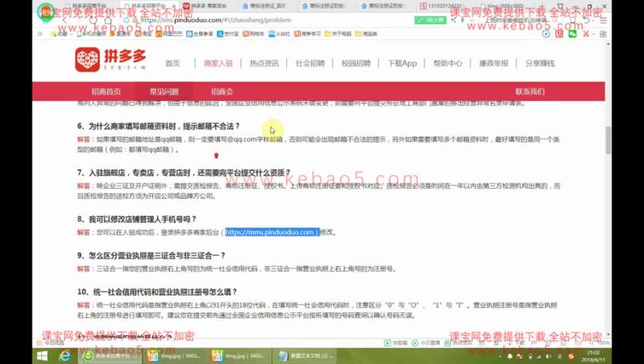Open the 阿里巴巴 bookmark
This screenshot has width=644, height=364.
(x=169, y=33)
